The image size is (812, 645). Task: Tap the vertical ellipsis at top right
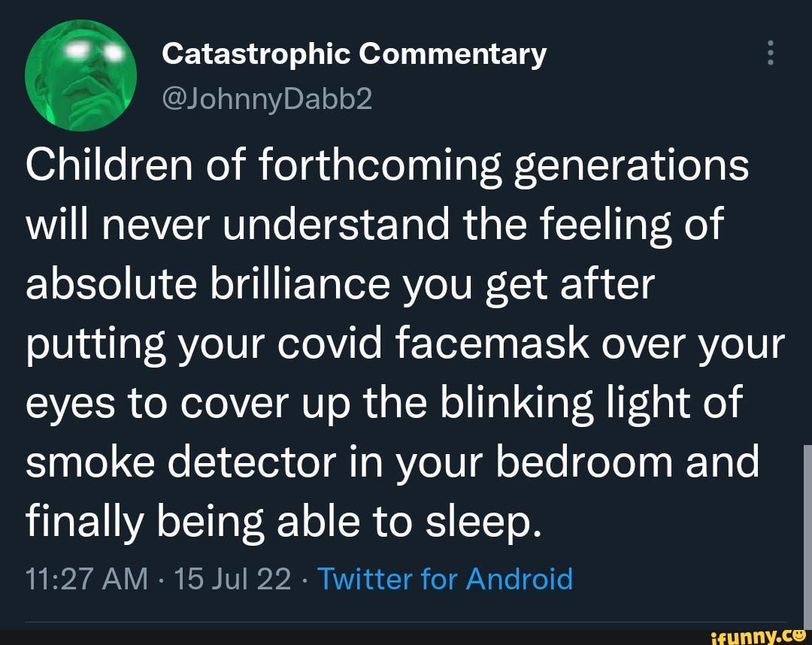[x=770, y=53]
